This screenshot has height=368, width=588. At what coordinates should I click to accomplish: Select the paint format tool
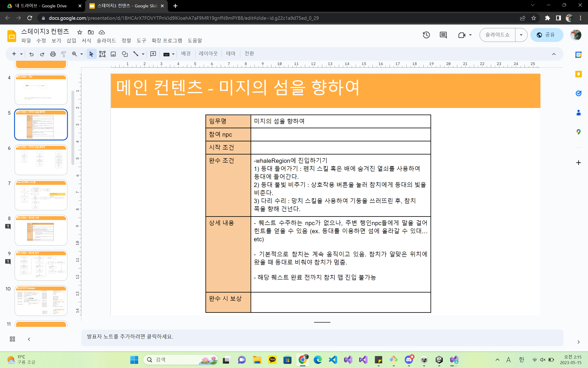(x=63, y=54)
